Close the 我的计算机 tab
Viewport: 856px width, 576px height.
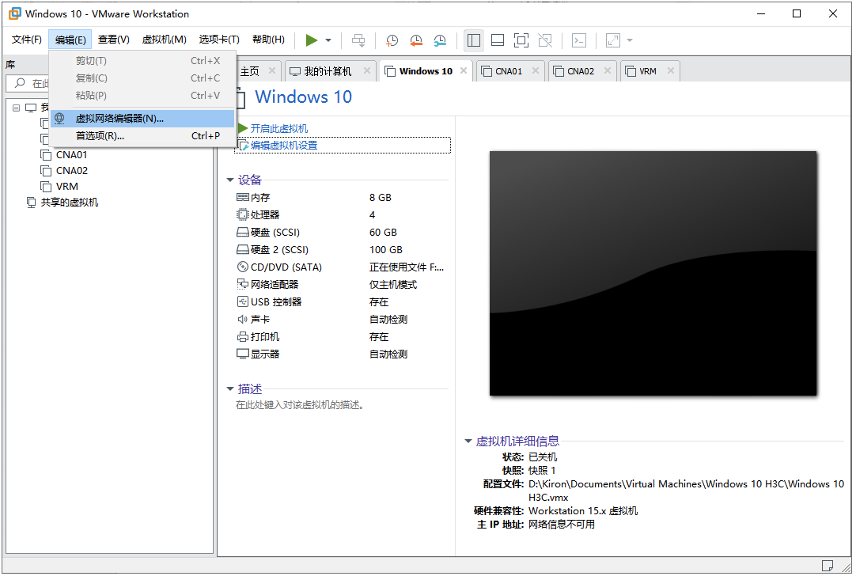(x=367, y=70)
